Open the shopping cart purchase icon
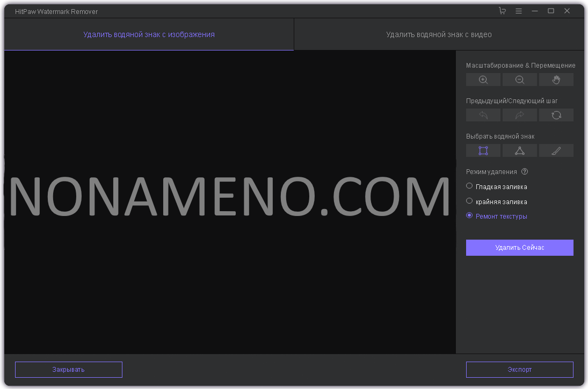588x389 pixels. click(502, 11)
